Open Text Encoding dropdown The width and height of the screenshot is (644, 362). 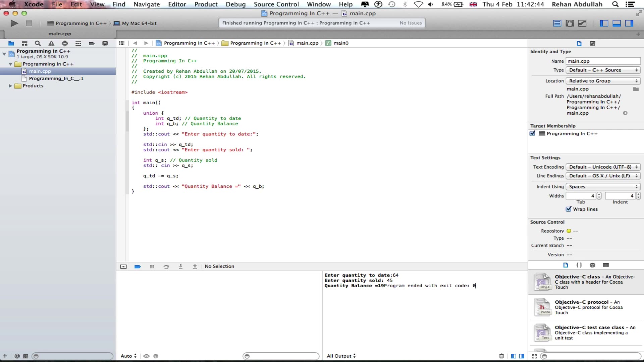[603, 167]
